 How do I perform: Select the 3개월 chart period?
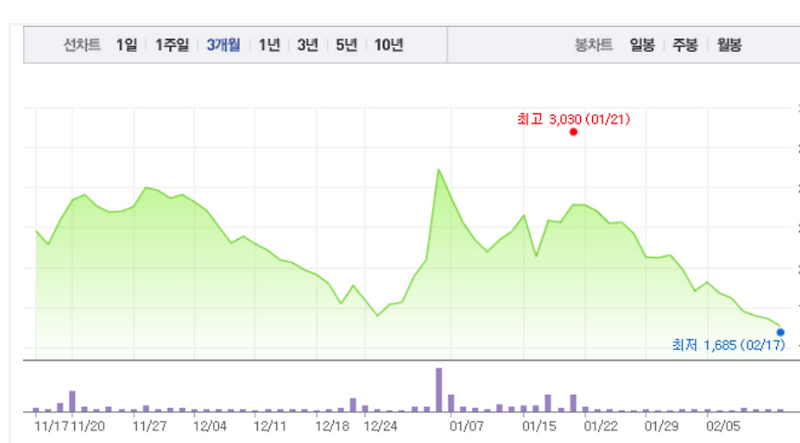point(223,45)
